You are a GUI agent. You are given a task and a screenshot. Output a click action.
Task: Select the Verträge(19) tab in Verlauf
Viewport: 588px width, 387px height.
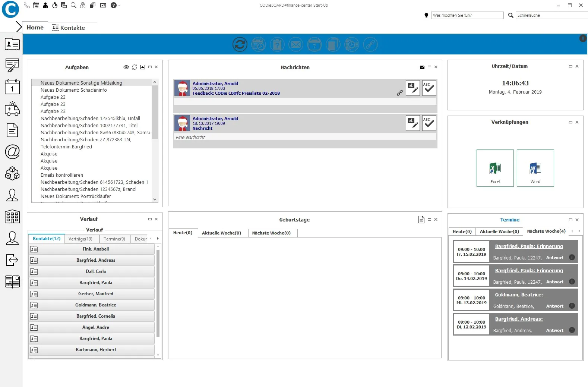coord(80,239)
